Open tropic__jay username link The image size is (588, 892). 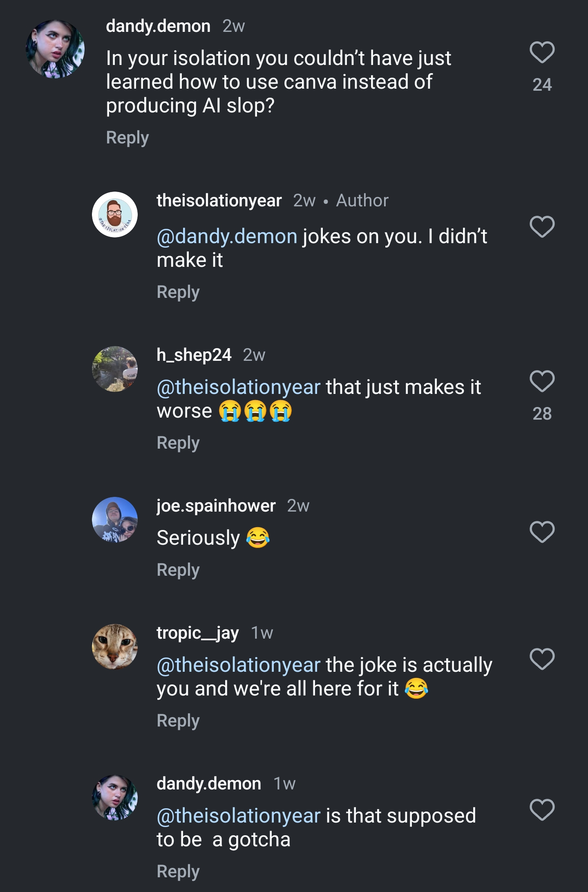point(198,633)
